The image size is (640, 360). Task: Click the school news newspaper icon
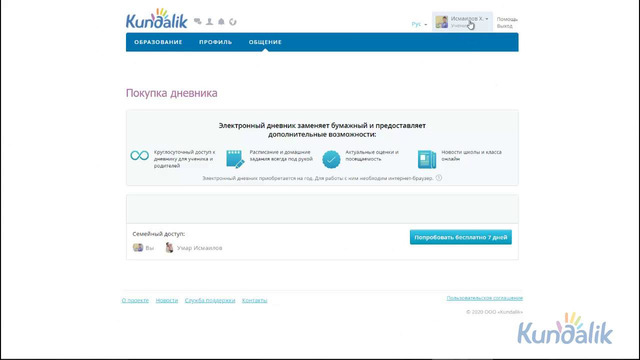click(427, 159)
